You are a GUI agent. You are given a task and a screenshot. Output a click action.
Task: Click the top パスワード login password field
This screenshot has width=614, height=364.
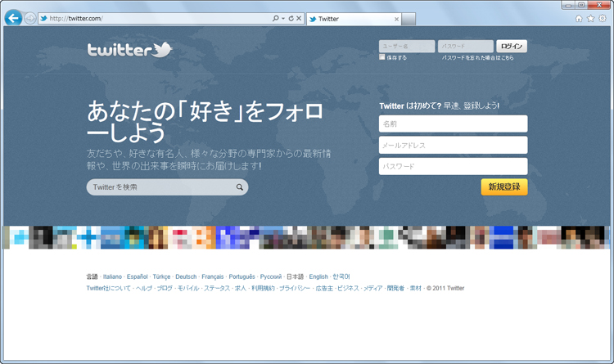[x=466, y=46]
